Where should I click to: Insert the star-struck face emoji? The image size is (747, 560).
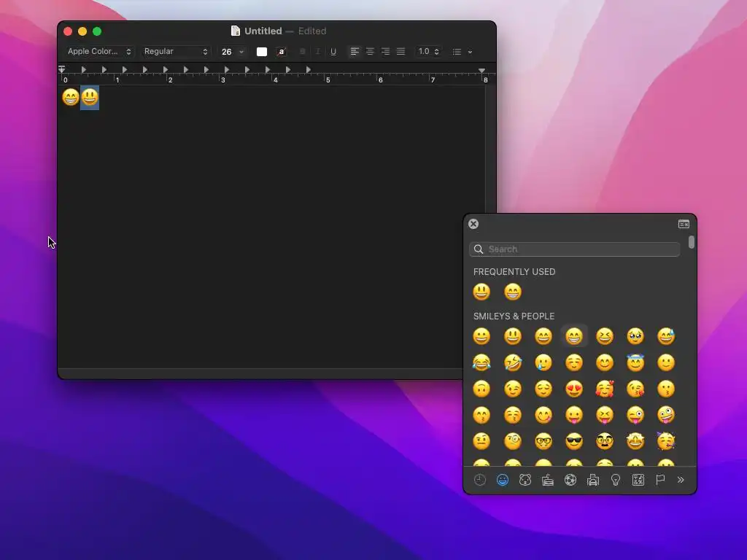click(x=635, y=441)
